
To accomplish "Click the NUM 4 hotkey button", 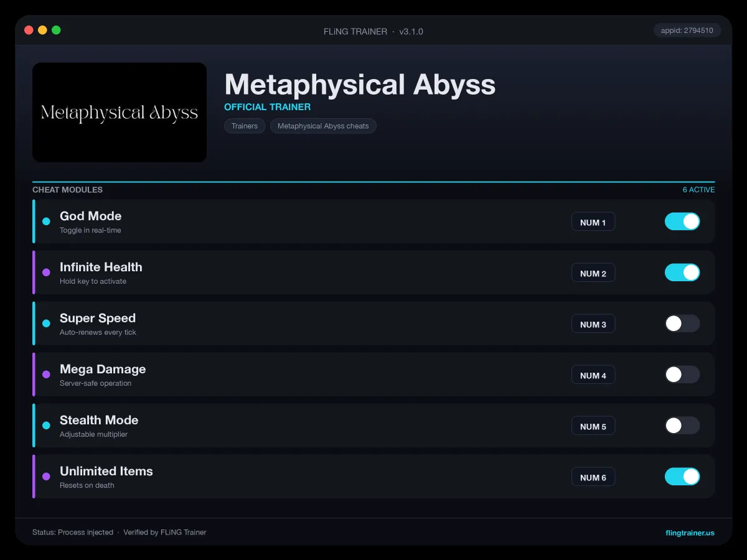I will pos(593,375).
